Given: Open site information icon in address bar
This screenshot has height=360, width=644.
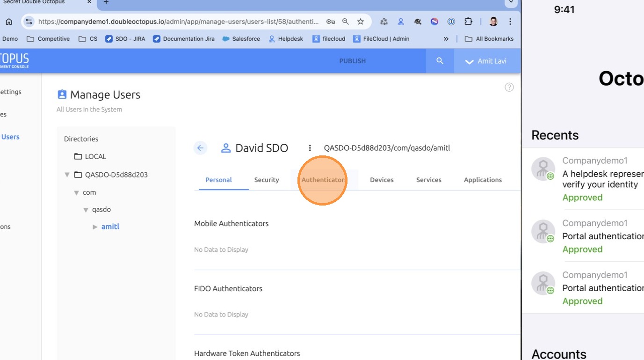Looking at the screenshot, I should (29, 22).
